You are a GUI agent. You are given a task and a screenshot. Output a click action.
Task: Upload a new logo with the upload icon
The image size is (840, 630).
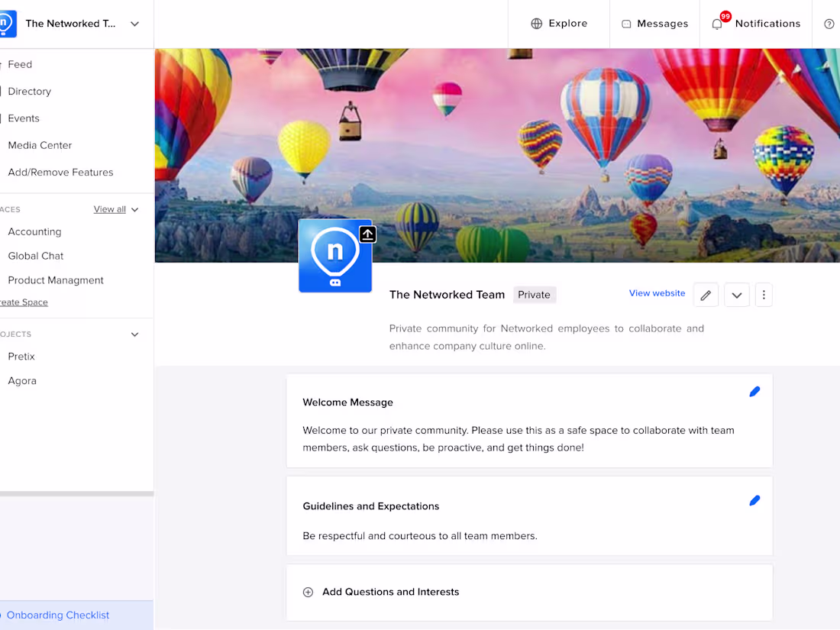(367, 234)
